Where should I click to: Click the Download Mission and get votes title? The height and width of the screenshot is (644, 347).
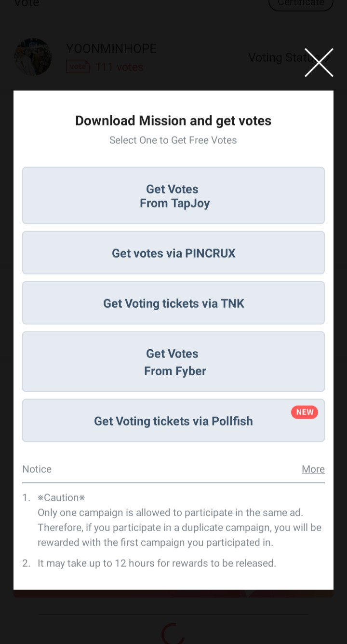(173, 121)
